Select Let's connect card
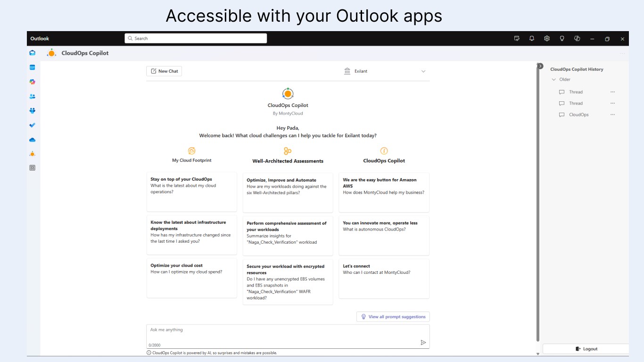 coord(384,279)
